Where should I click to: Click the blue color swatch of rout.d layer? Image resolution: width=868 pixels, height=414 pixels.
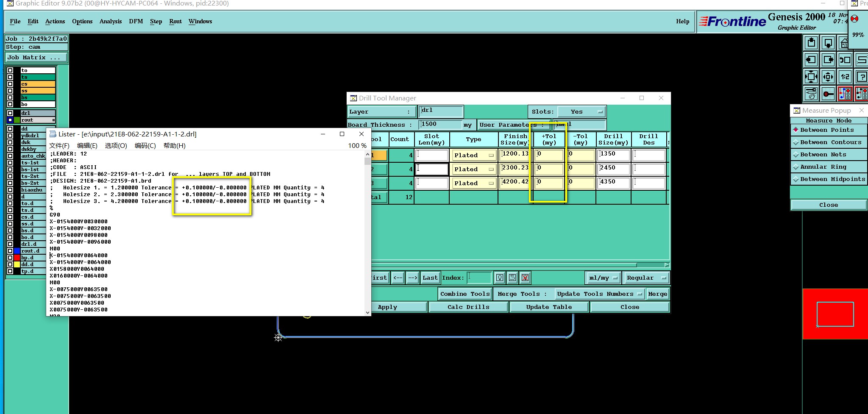click(x=17, y=251)
